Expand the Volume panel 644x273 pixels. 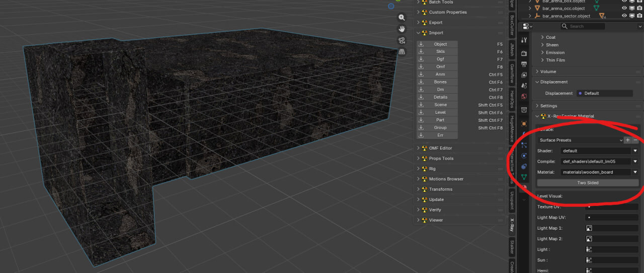pyautogui.click(x=548, y=72)
